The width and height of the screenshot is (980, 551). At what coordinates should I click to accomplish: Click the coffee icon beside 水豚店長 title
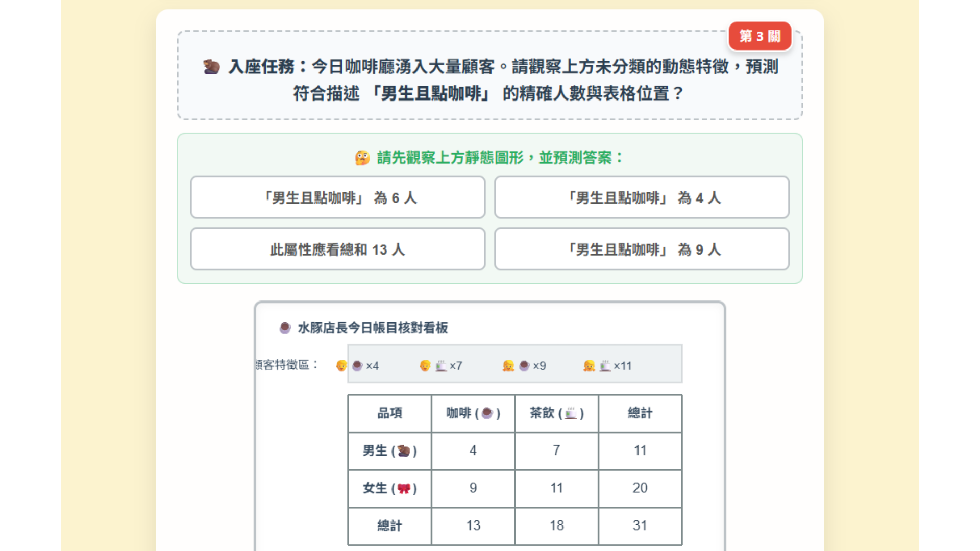tap(285, 328)
